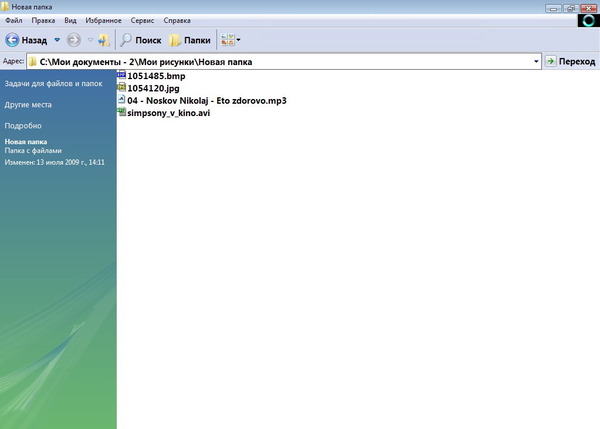Collapse the Подробно details panel
This screenshot has width=600, height=429.
coord(23,126)
